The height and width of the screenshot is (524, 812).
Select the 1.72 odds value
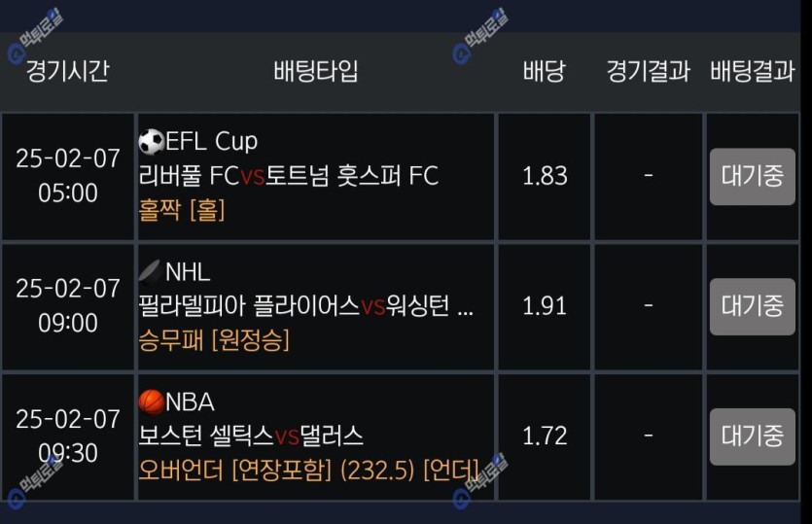pyautogui.click(x=545, y=436)
